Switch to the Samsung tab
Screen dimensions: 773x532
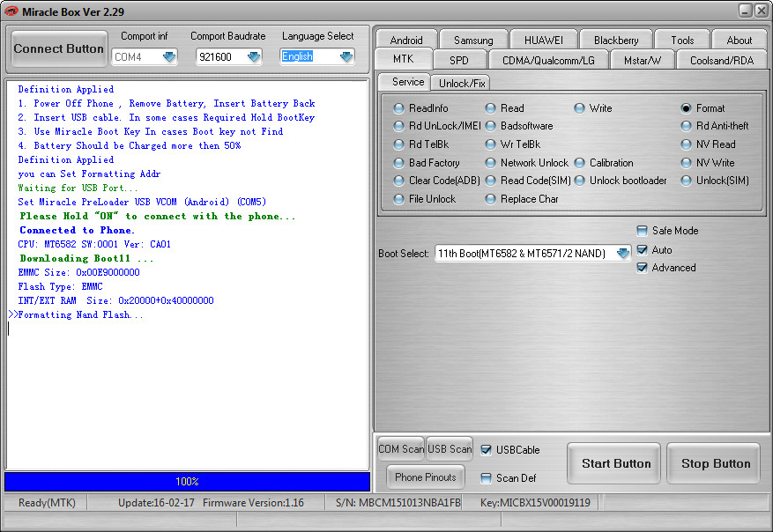473,40
